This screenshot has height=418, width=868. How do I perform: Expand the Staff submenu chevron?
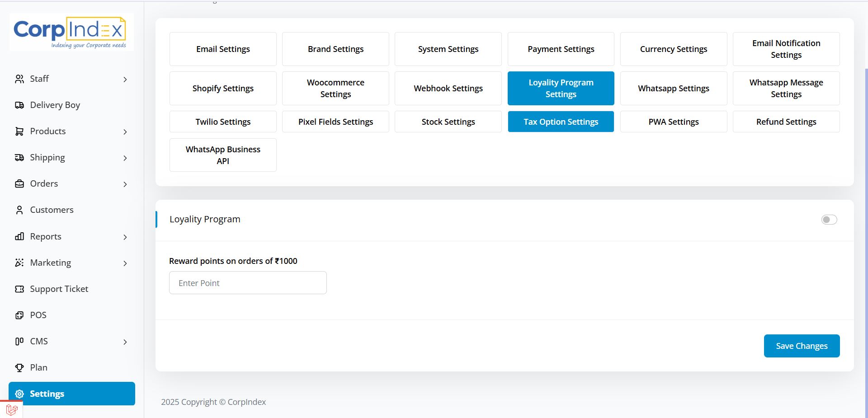tap(125, 80)
